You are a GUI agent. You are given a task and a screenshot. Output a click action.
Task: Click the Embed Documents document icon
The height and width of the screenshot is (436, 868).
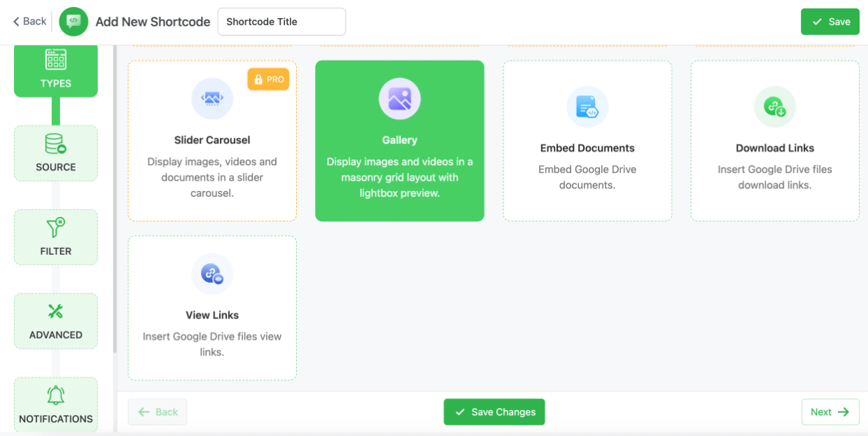[x=587, y=106]
